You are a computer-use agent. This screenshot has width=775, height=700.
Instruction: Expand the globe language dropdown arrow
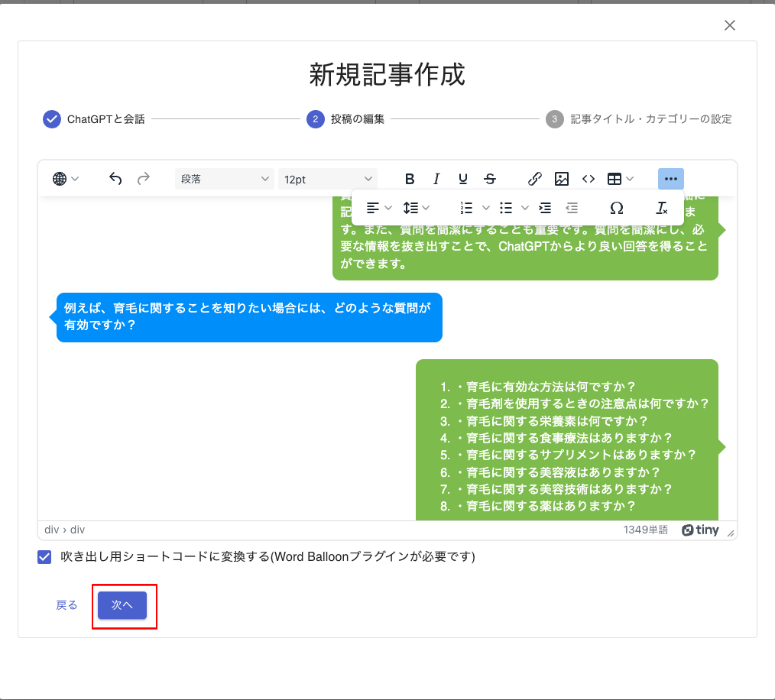tap(75, 179)
